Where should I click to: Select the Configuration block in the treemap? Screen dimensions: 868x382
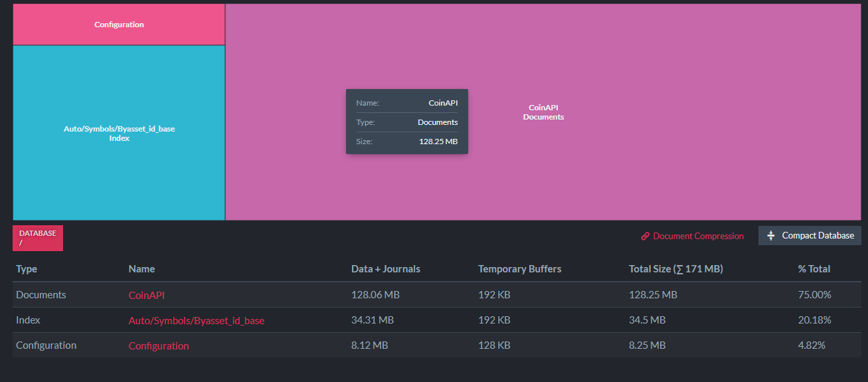pos(119,25)
